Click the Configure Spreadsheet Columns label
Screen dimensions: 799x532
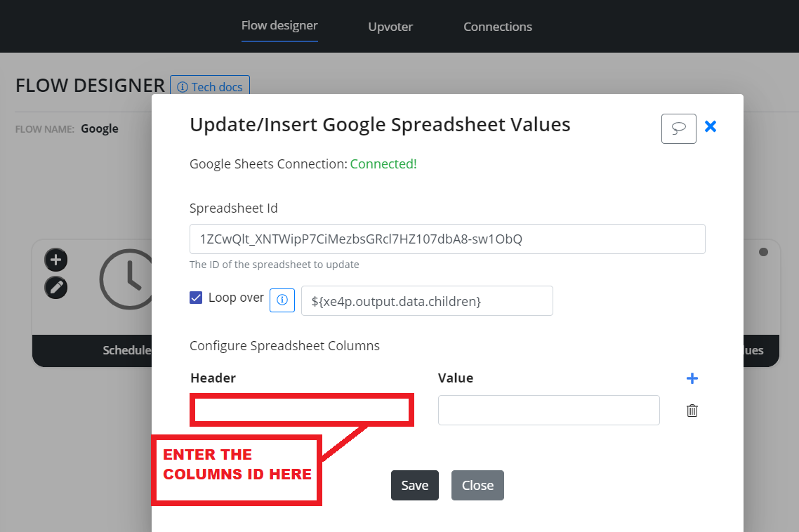coord(284,345)
